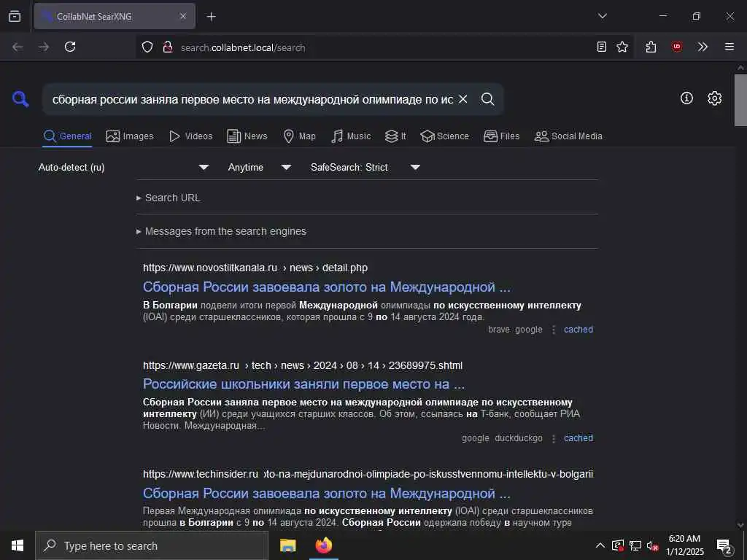
Task: Open more options dots on novostiitkanala result
Action: click(x=553, y=330)
